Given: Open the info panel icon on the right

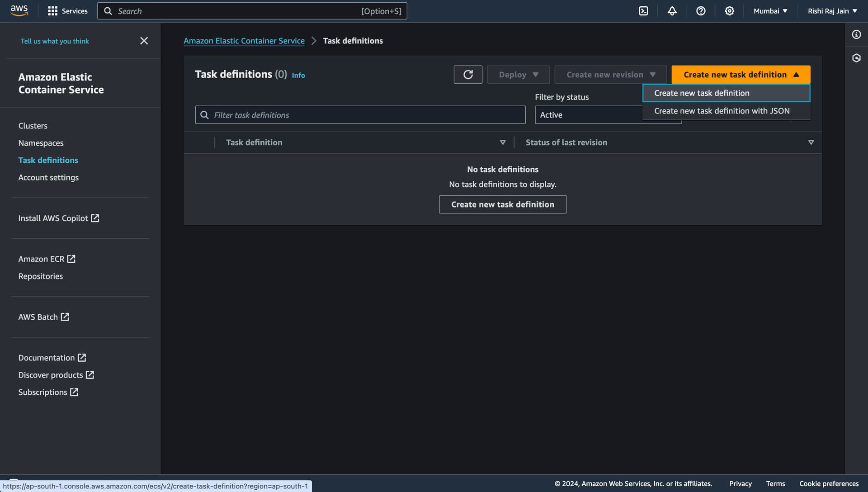Looking at the screenshot, I should pyautogui.click(x=856, y=34).
